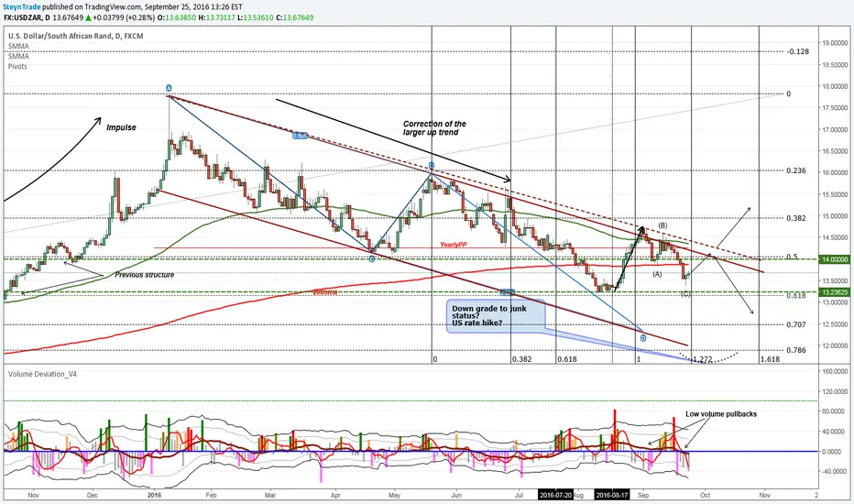The image size is (854, 504).
Task: Click the 17.00000 price axis label
Action: tap(835, 130)
